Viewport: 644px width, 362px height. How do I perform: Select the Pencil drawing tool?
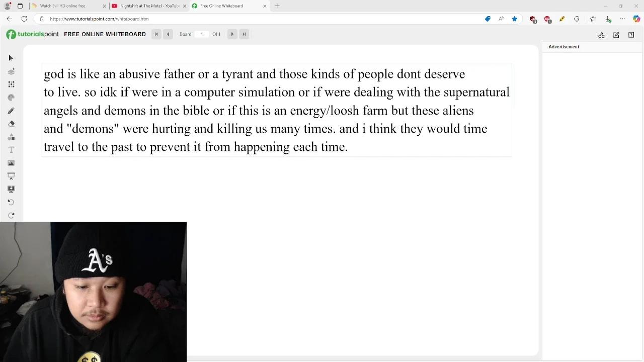11,111
